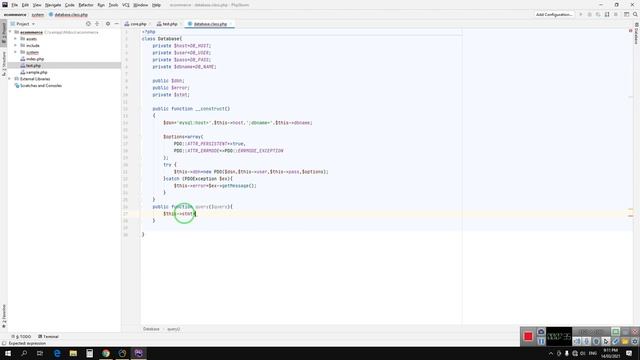This screenshot has width=640, height=360.
Task: Open the Navigate menu
Action: pyautogui.click(x=53, y=5)
